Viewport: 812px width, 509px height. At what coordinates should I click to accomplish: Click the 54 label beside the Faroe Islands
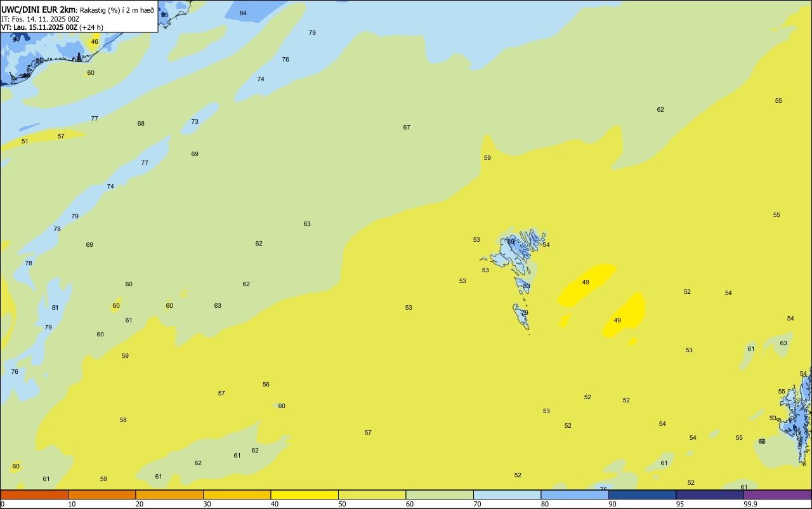[546, 245]
